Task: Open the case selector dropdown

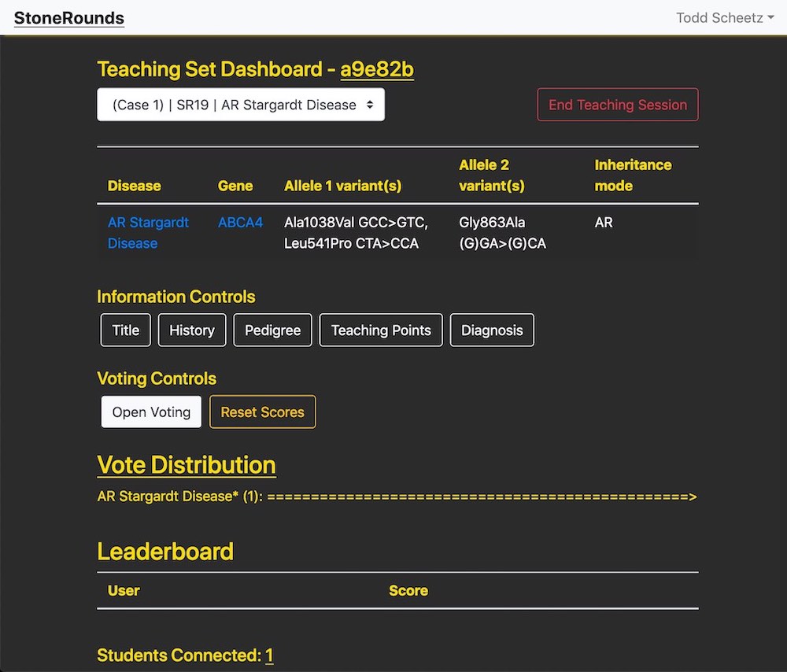Action: coord(240,105)
